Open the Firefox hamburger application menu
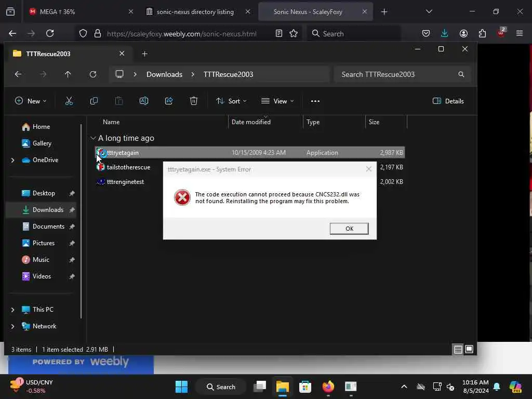The width and height of the screenshot is (532, 399). 519,33
